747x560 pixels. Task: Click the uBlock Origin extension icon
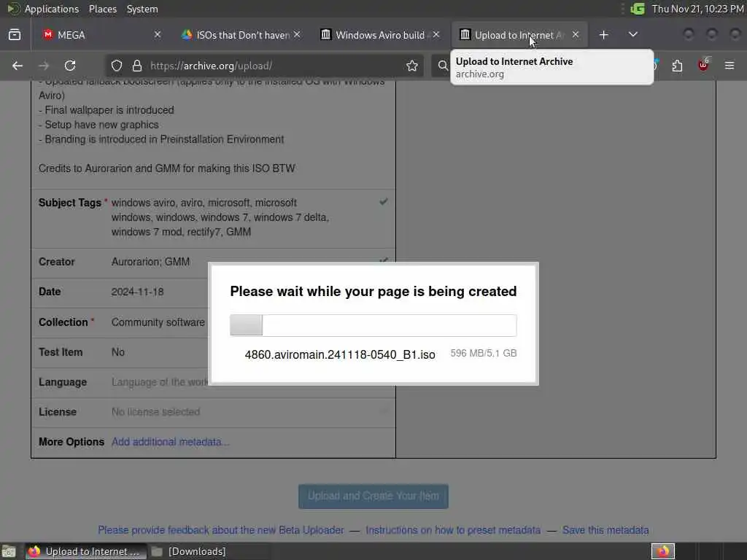tap(703, 65)
